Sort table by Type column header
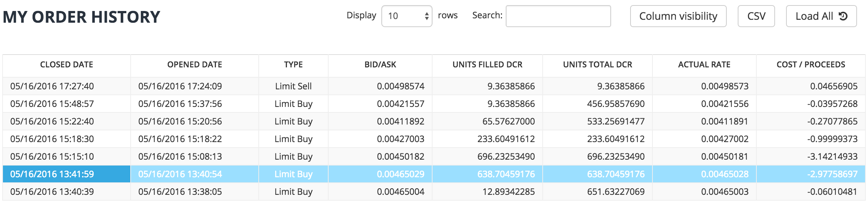 (x=293, y=65)
